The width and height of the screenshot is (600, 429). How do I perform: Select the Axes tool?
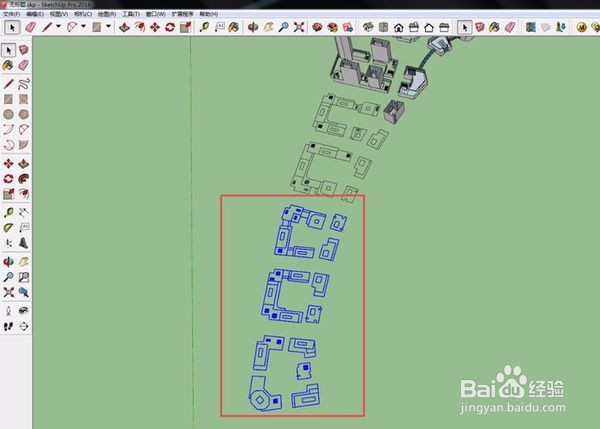pos(8,243)
